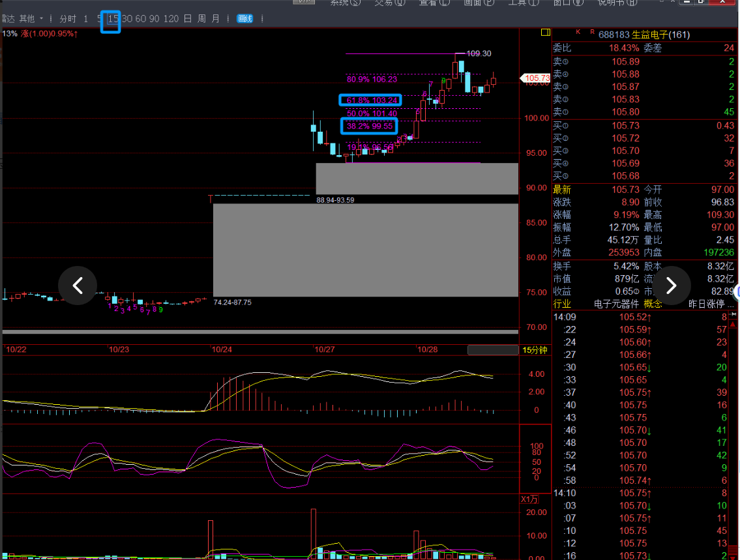Image resolution: width=740 pixels, height=560 pixels.
Task: Click the chart horizontal scrollbar thumb
Action: (493, 350)
